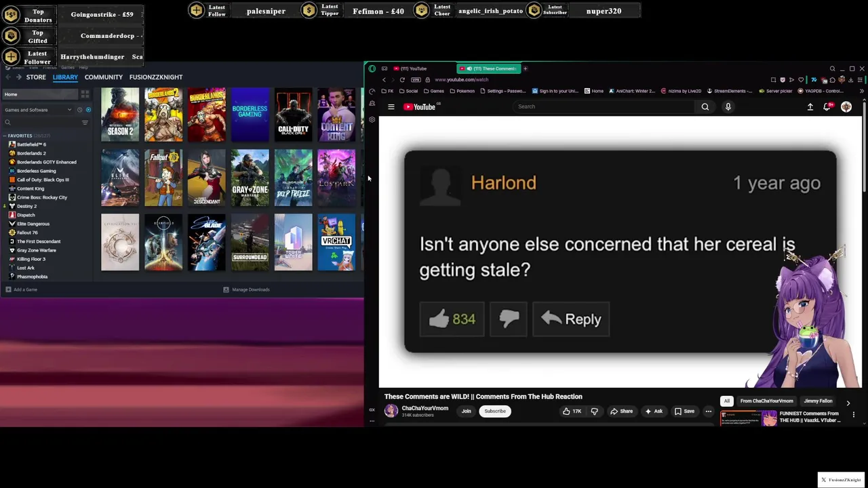Open the VRChat game cover
Viewport: 868px width, 488px height.
336,242
